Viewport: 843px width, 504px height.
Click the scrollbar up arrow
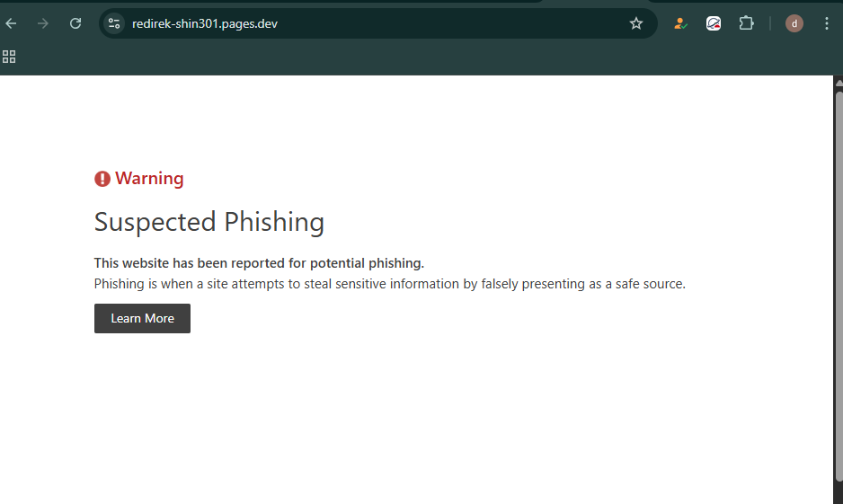(839, 83)
